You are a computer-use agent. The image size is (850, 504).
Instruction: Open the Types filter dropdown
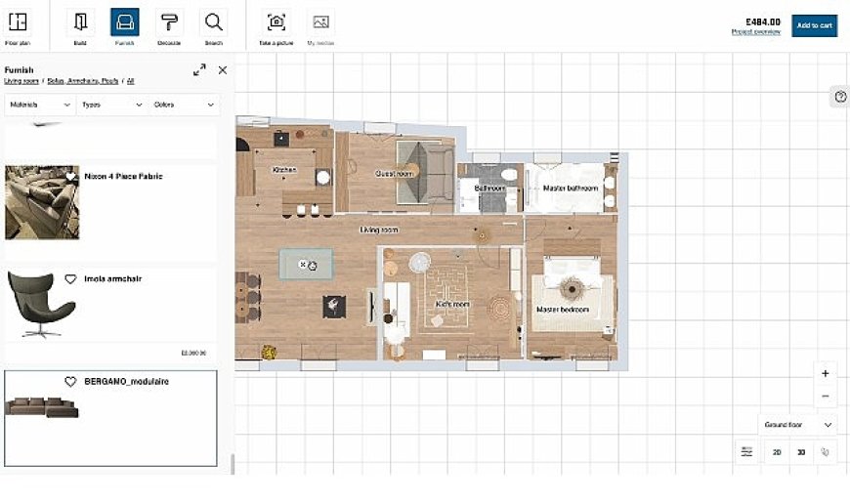(112, 105)
